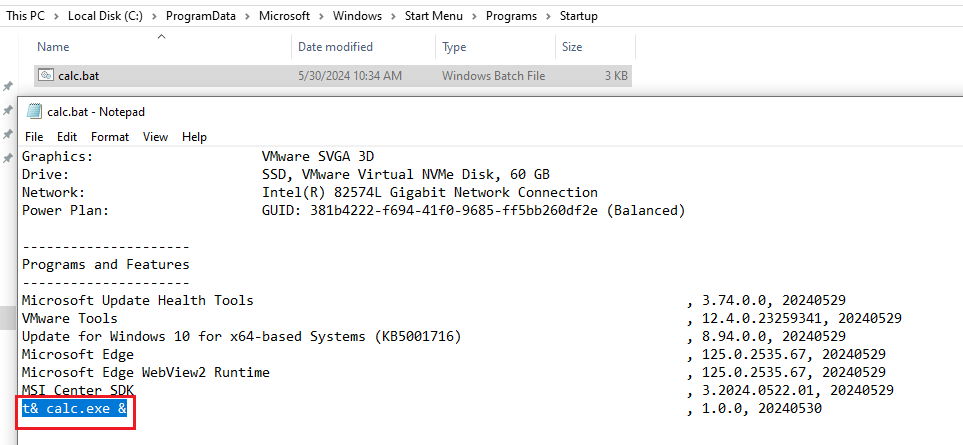The height and width of the screenshot is (445, 963).
Task: Select the calc.bat file name
Action: pos(79,76)
